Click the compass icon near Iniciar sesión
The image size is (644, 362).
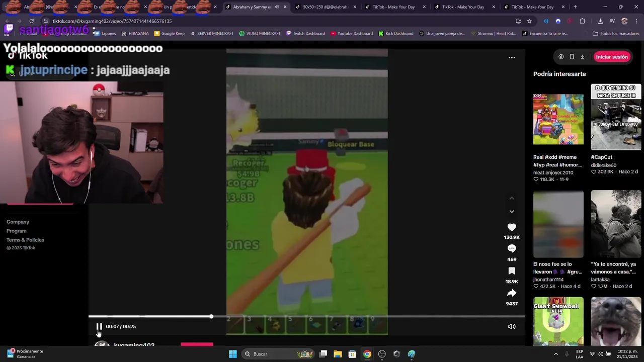561,57
